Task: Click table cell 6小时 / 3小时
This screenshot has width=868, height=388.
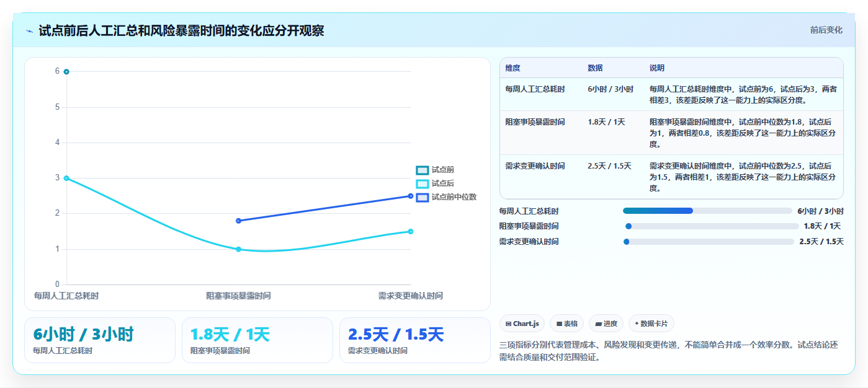Action: click(x=611, y=89)
